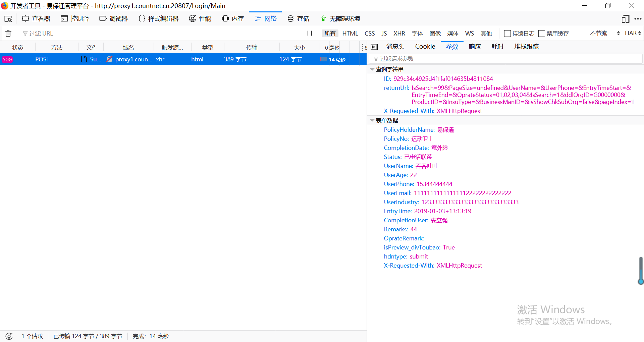The height and width of the screenshot is (342, 644).
Task: Open the Inspector (查看器) panel
Action: click(36, 19)
